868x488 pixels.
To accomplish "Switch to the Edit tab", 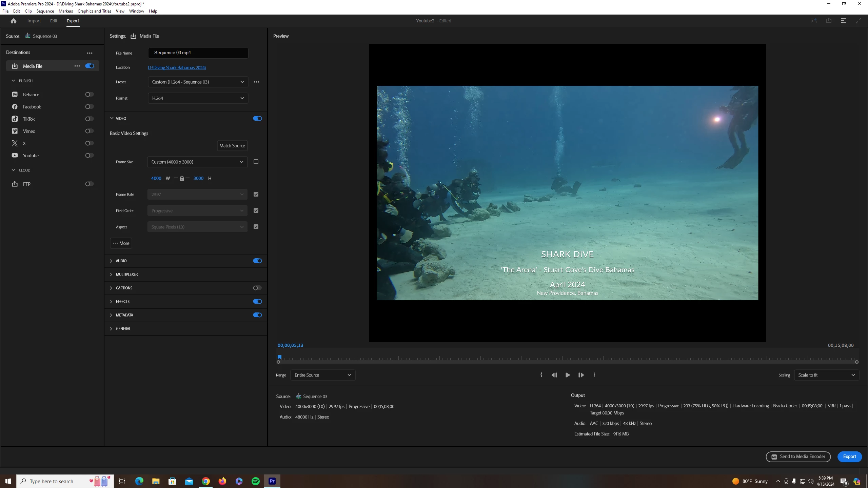I will point(54,21).
